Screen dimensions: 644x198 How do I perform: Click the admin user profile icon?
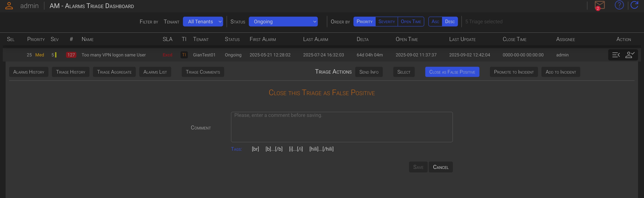click(9, 5)
